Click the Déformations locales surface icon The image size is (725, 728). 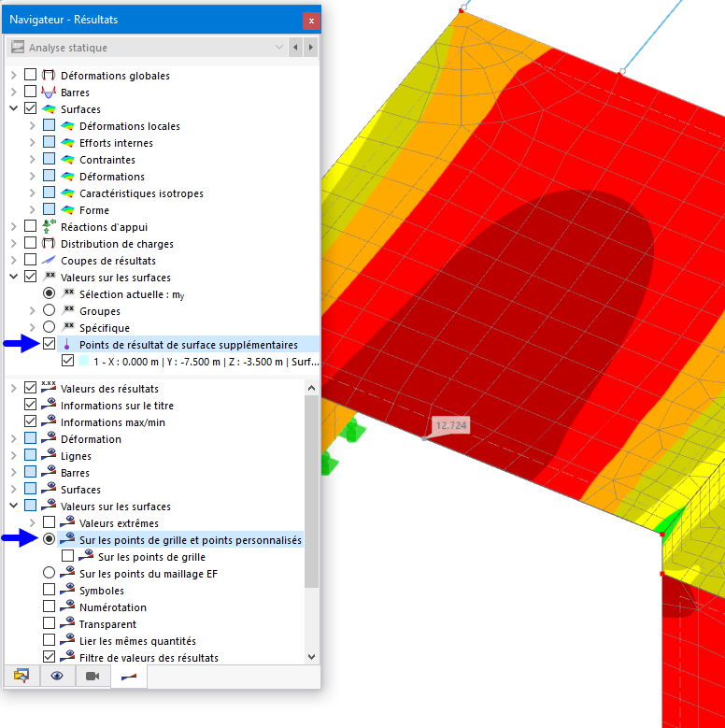pos(67,126)
